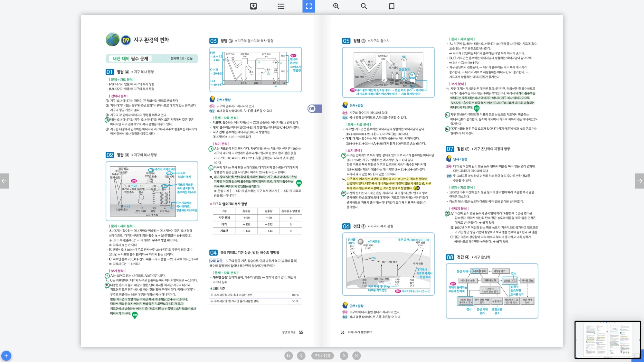Toggle the fullscreen view button

(308, 6)
